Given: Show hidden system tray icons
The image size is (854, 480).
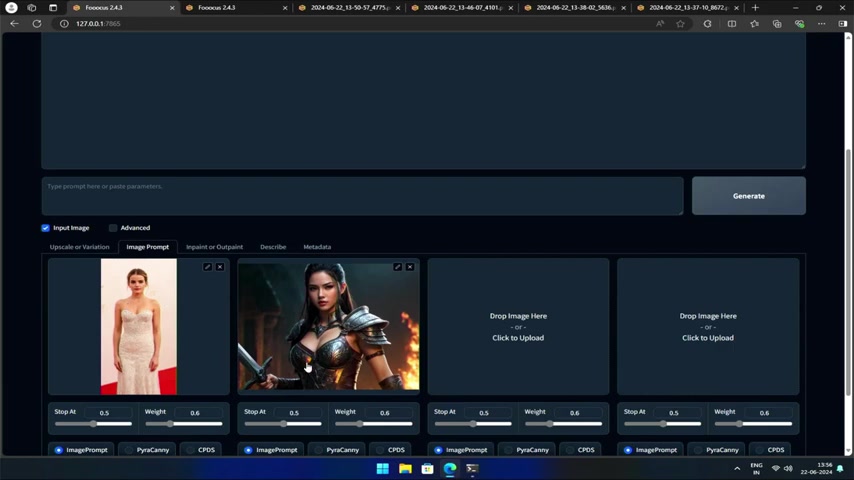Looking at the screenshot, I should tap(737, 469).
